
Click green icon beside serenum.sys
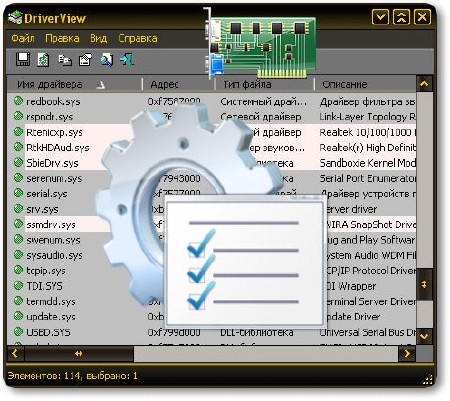tap(18, 178)
